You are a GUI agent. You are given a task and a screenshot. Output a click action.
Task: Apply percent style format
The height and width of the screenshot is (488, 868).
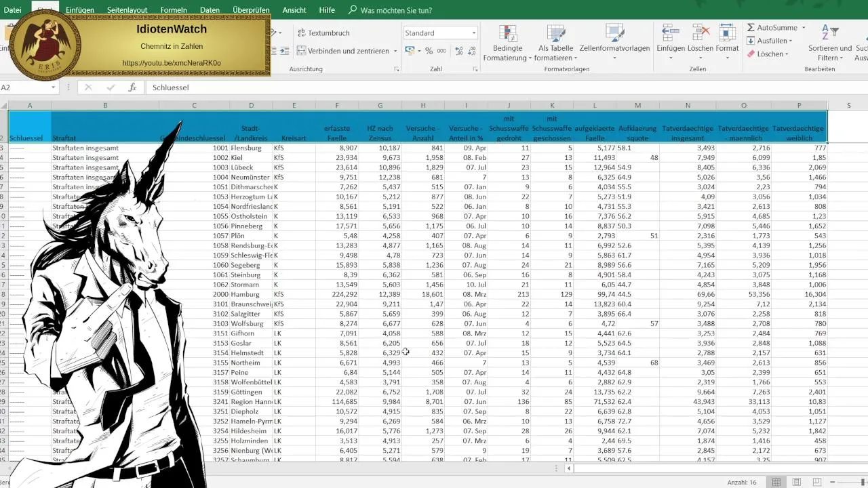429,51
